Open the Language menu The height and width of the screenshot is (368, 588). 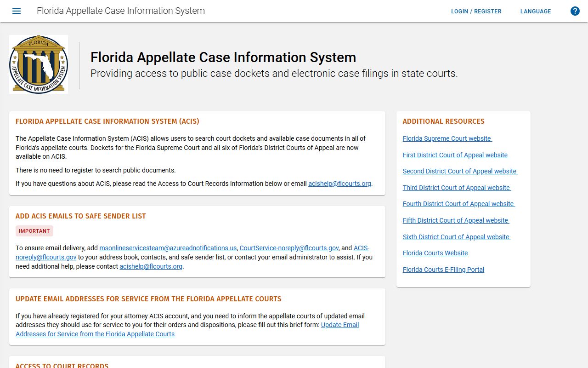point(536,11)
